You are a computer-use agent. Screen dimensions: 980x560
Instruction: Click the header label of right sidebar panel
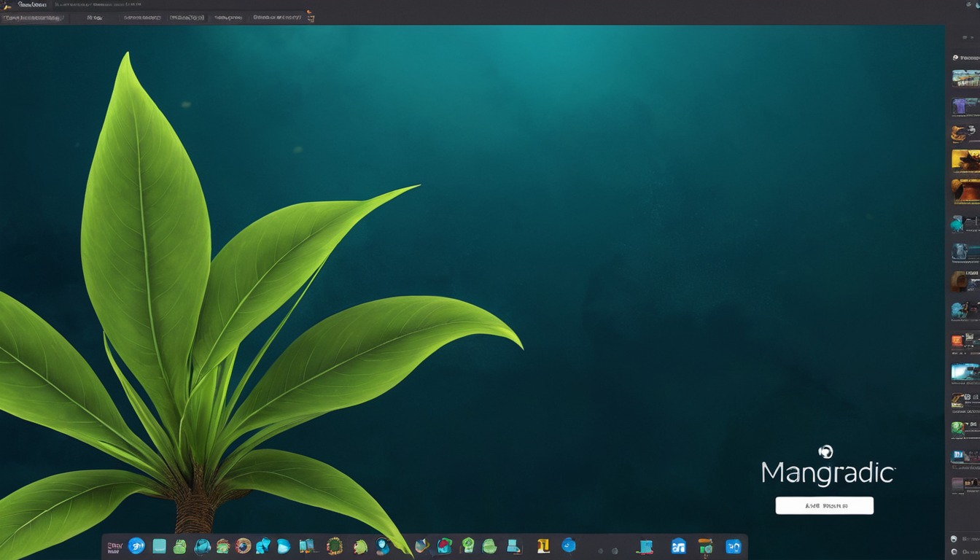point(969,58)
